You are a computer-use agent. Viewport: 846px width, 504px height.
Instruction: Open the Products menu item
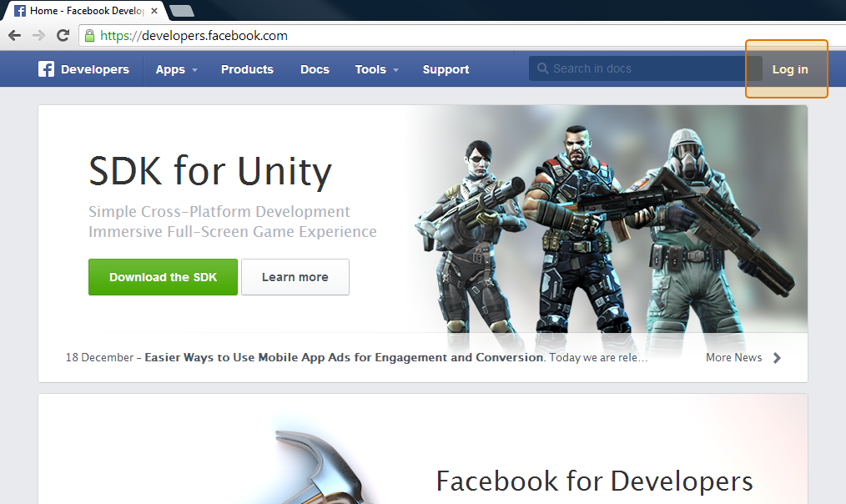pyautogui.click(x=247, y=69)
